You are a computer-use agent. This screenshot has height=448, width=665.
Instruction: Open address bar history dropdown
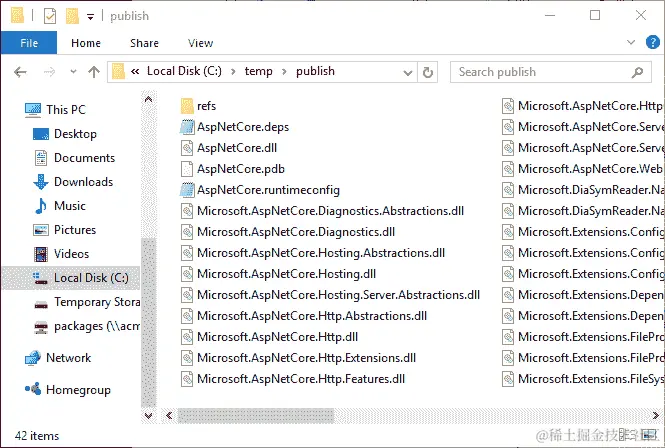tap(408, 73)
